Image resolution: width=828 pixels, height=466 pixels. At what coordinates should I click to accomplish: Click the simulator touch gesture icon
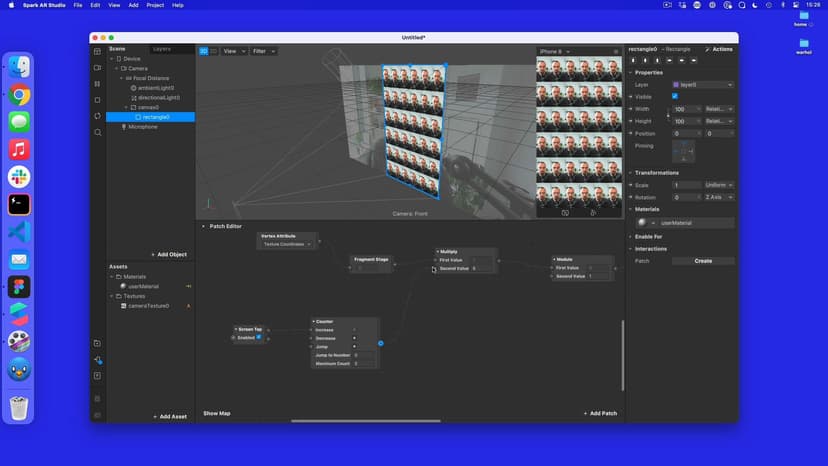click(x=593, y=213)
